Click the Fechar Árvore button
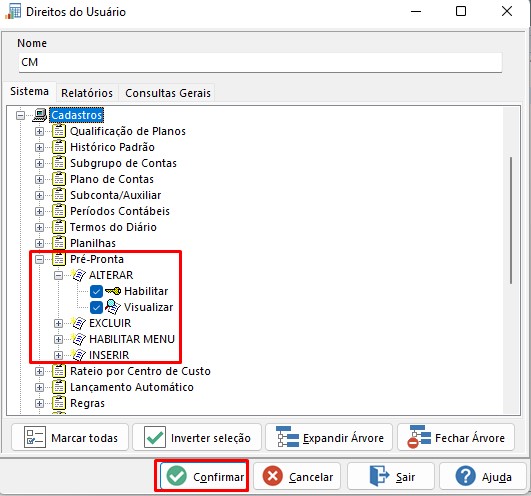 pos(456,437)
